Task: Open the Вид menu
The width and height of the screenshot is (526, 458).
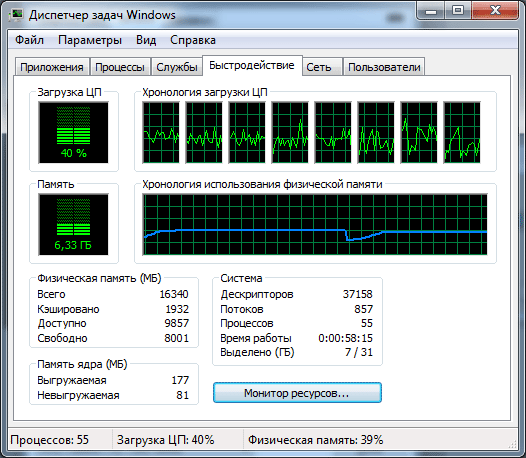Action: click(x=146, y=40)
